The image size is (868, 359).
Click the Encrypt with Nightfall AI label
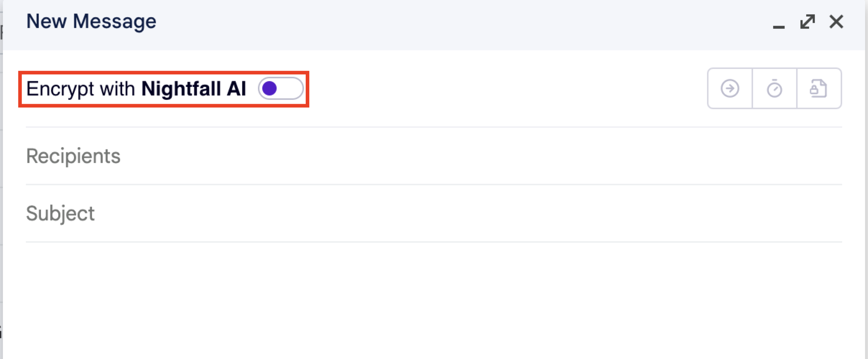click(x=136, y=89)
